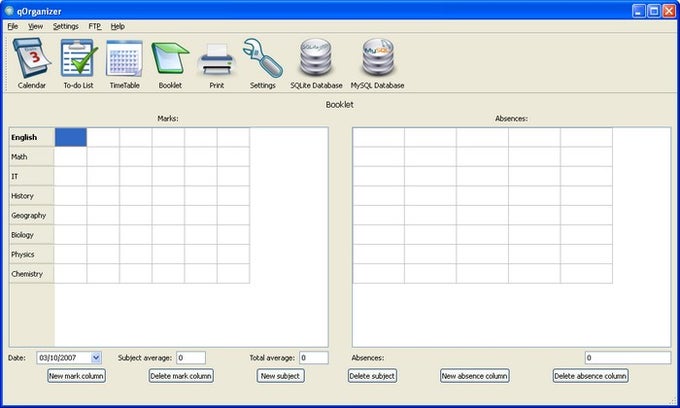
Task: Select the English row header
Action: pyautogui.click(x=32, y=137)
